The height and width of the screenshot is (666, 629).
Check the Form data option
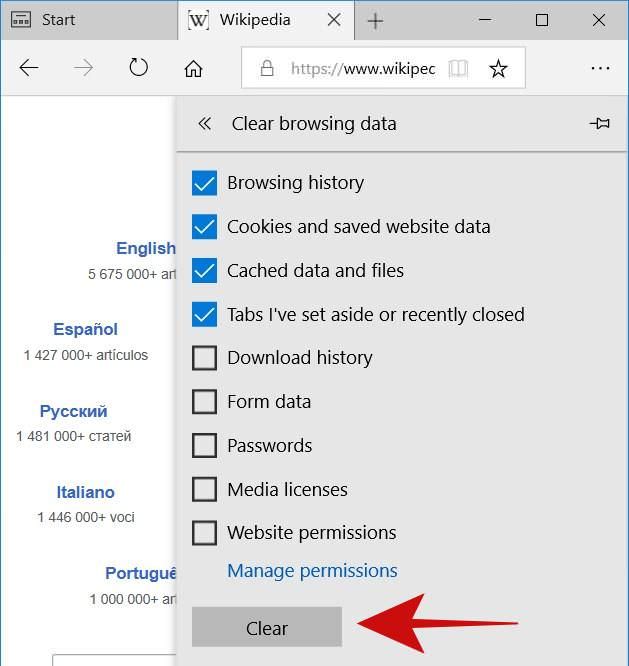pos(204,402)
